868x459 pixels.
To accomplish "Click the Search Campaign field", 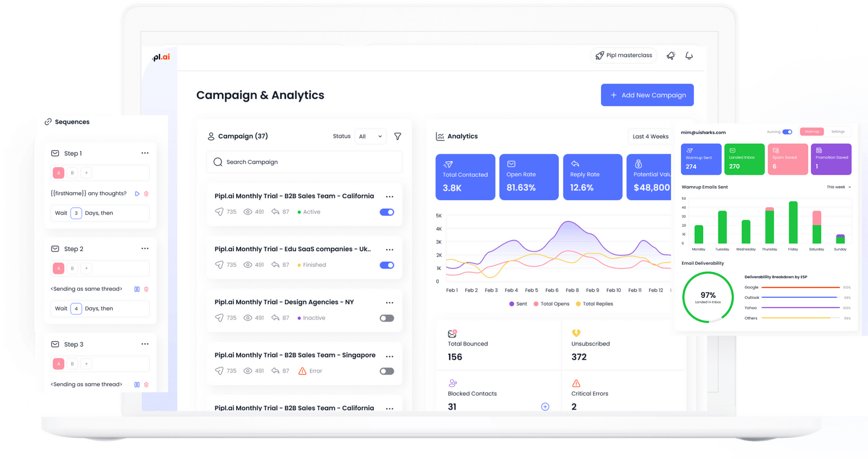I will (304, 162).
